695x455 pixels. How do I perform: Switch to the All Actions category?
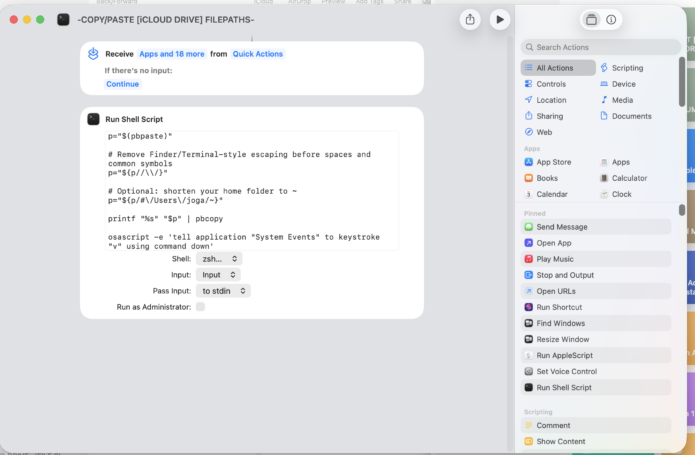click(558, 68)
